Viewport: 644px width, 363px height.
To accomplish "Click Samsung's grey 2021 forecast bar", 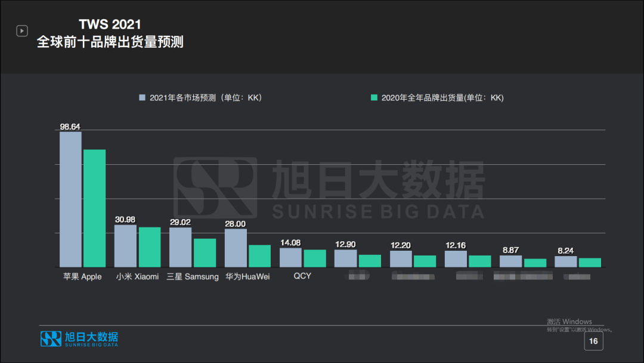I will (180, 247).
